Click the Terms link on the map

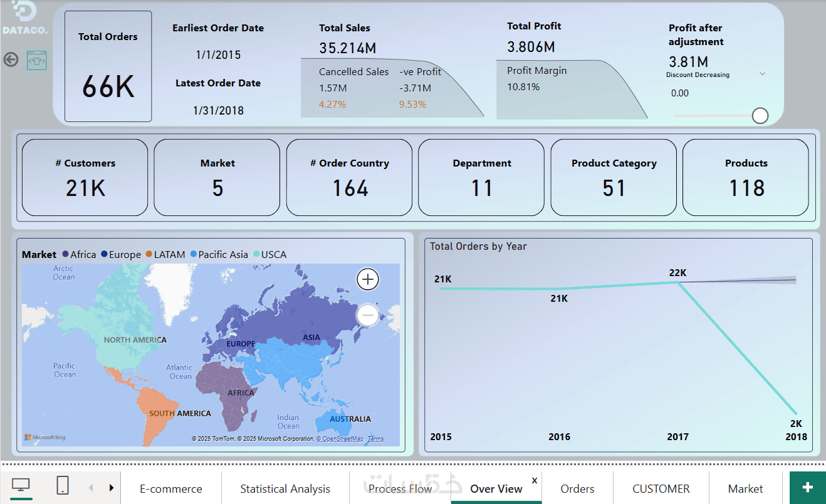[x=376, y=439]
